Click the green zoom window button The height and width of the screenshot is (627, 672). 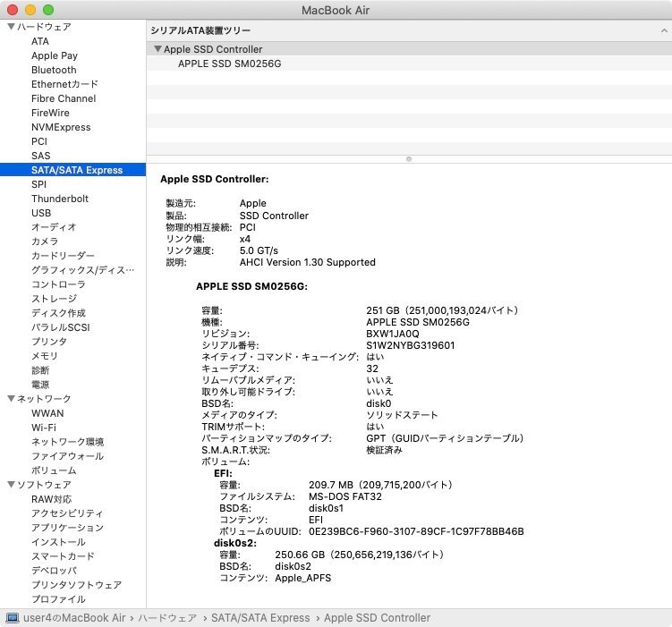point(48,9)
